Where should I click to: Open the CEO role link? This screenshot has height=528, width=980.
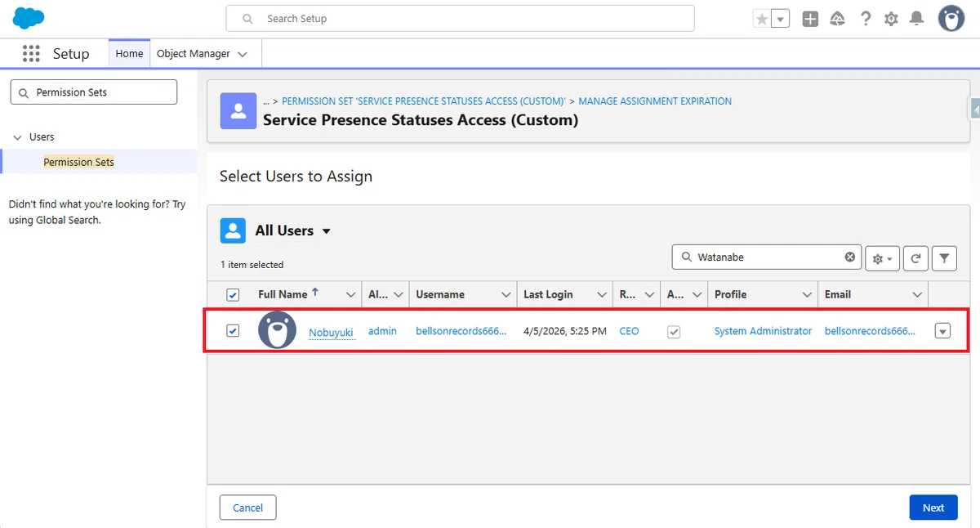pos(630,331)
